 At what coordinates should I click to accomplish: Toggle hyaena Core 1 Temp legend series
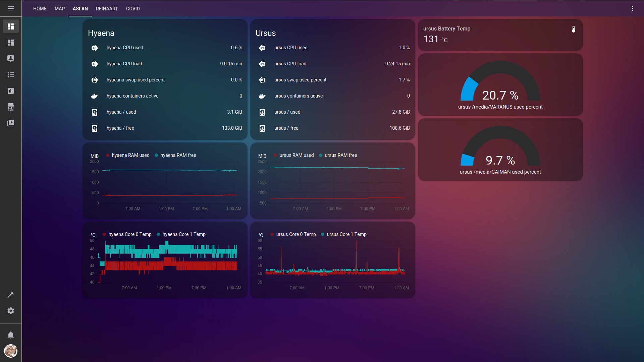(x=181, y=234)
